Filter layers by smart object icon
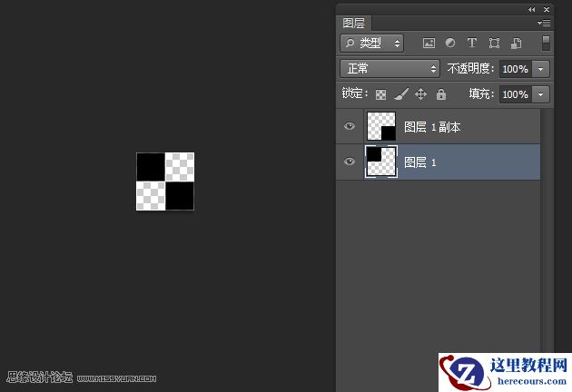Screen dimensions: 572x392 pos(516,43)
